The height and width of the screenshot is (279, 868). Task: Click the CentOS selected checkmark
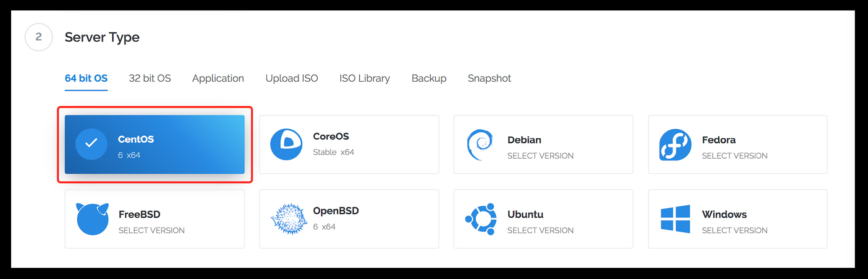pos(91,143)
